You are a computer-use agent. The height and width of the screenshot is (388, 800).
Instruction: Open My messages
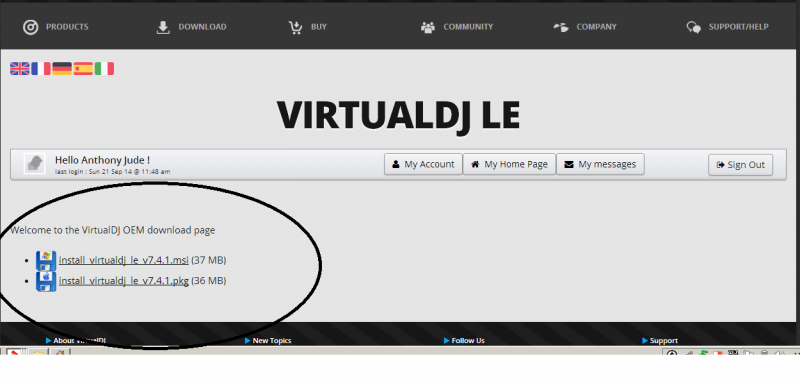point(601,164)
